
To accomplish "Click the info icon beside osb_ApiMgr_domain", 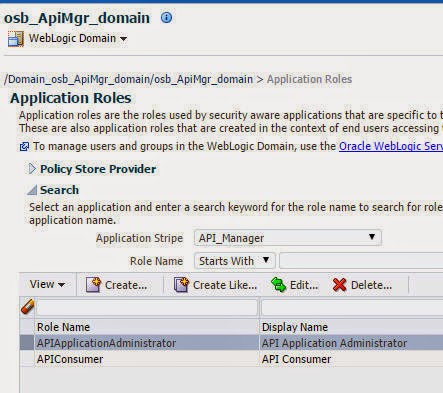I will 166,17.
